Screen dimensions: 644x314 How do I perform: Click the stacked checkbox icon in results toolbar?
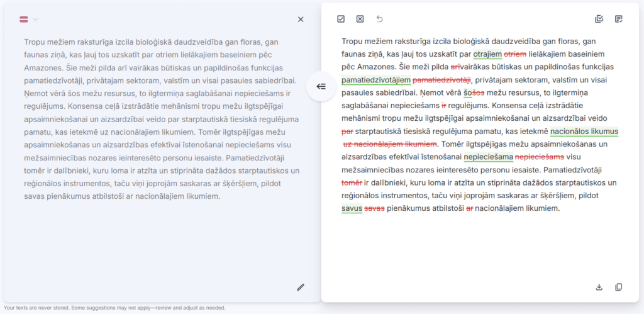599,19
